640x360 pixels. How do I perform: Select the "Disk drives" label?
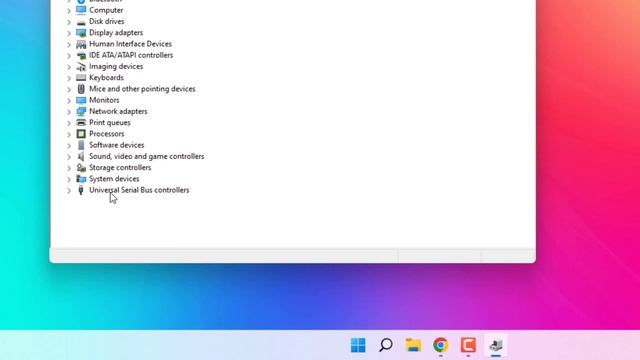tap(107, 21)
